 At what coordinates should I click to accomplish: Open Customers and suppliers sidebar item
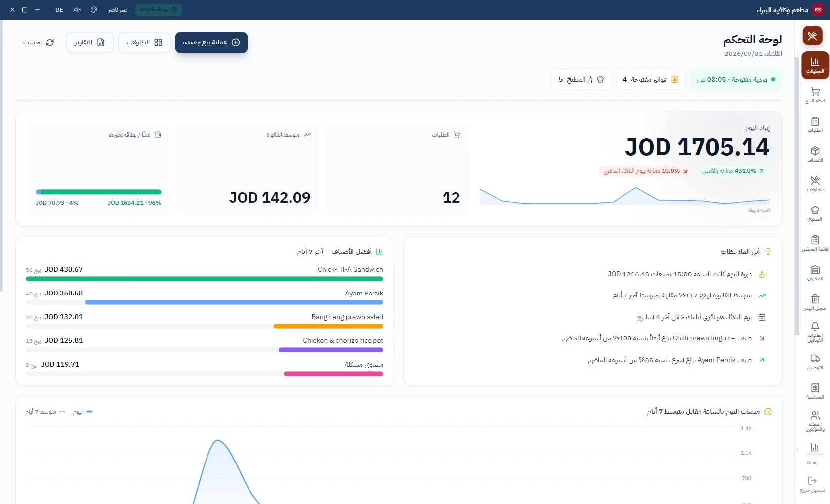point(815,421)
